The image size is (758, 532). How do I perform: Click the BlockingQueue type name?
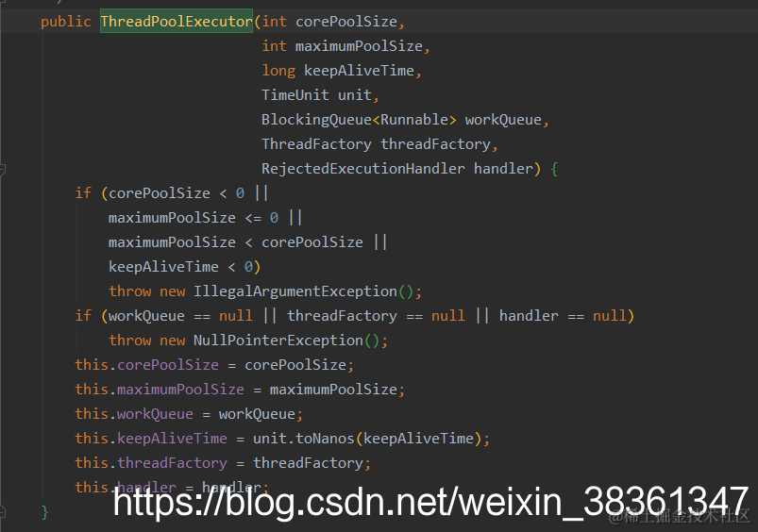[316, 120]
